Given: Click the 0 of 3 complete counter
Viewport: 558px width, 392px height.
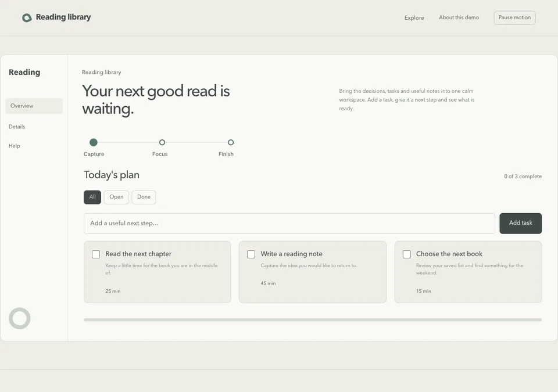Looking at the screenshot, I should click(x=523, y=177).
